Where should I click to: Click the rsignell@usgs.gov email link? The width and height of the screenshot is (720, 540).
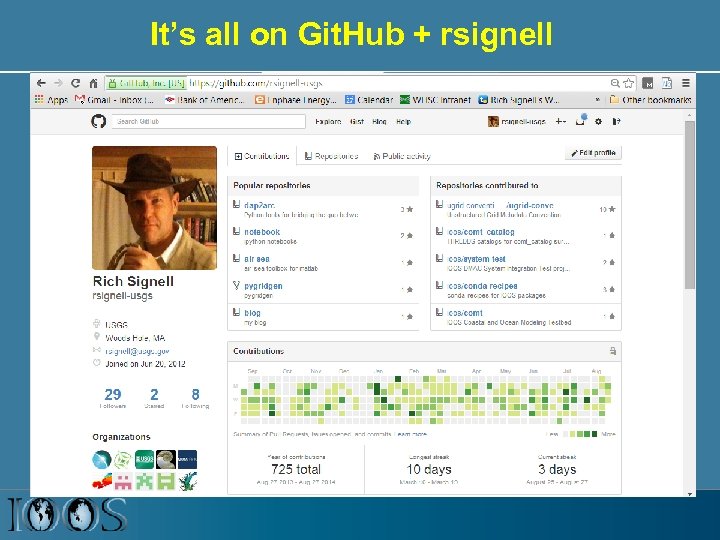137,351
